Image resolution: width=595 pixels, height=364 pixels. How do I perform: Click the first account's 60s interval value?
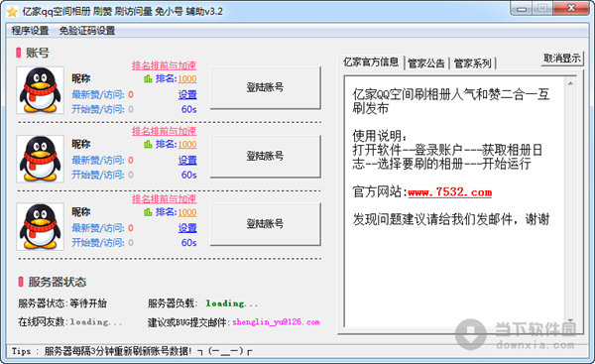(188, 109)
